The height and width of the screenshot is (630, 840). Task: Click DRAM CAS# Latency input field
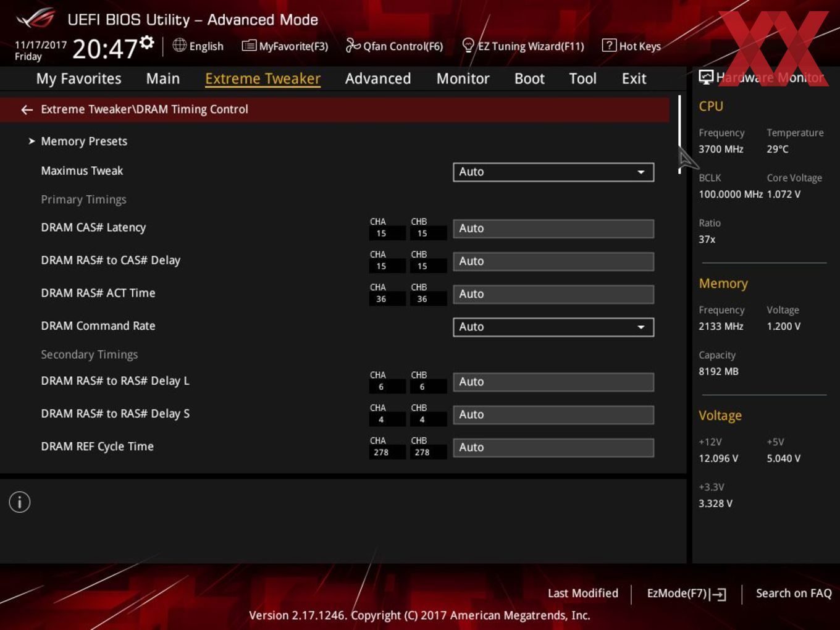553,229
